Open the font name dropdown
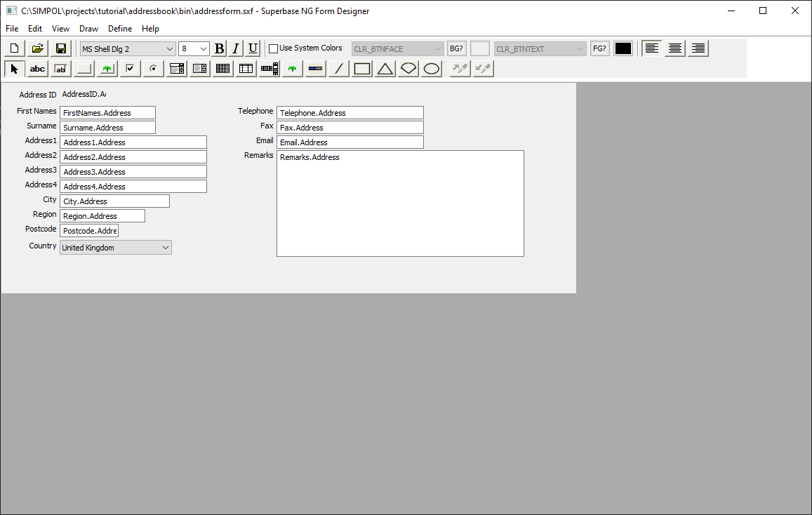This screenshot has width=812, height=515. 170,48
